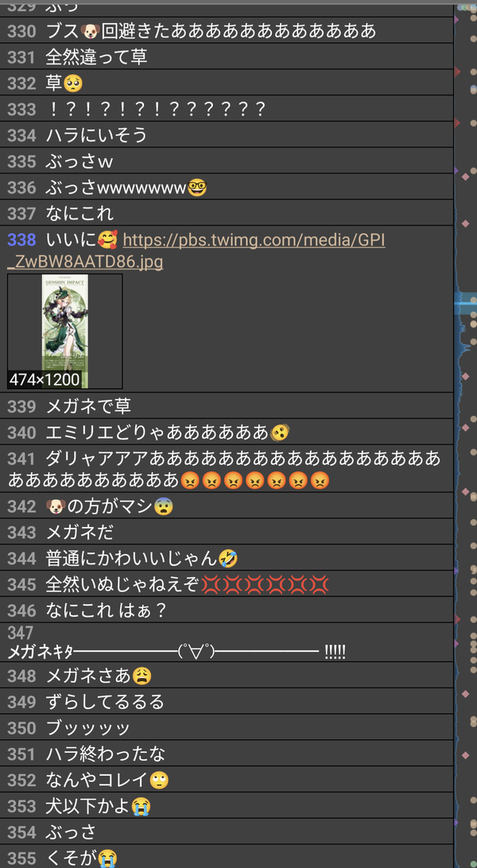Click the weary face emoji in post 348

[x=142, y=676]
